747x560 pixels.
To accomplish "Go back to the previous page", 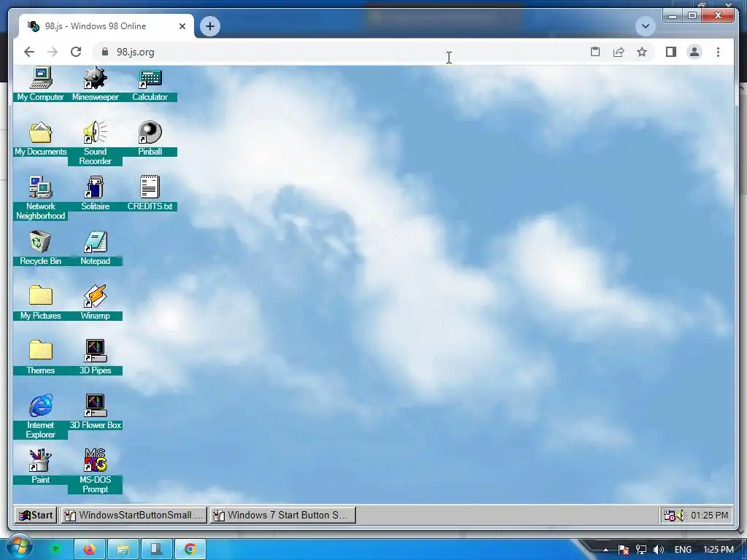I will tap(29, 52).
